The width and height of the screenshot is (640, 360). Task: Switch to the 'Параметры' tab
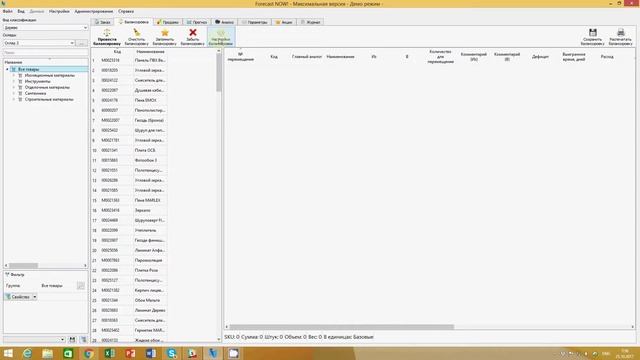(255, 22)
